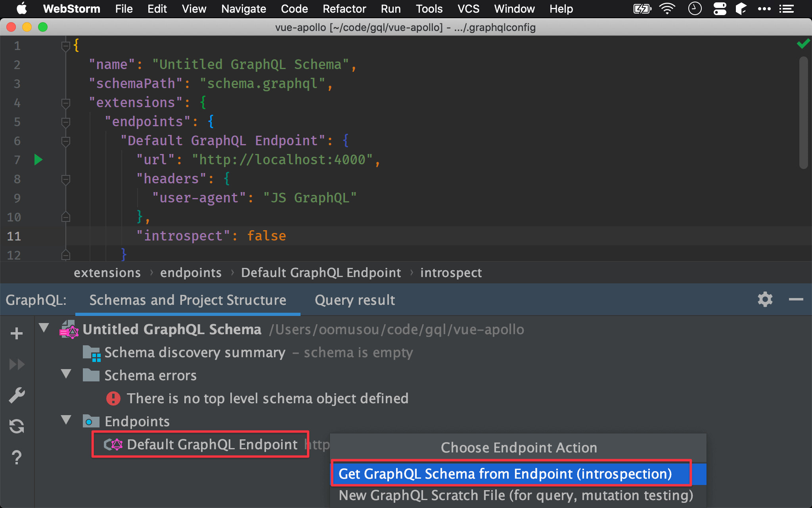
Task: Click line number 11 in the gutter
Action: tap(14, 236)
